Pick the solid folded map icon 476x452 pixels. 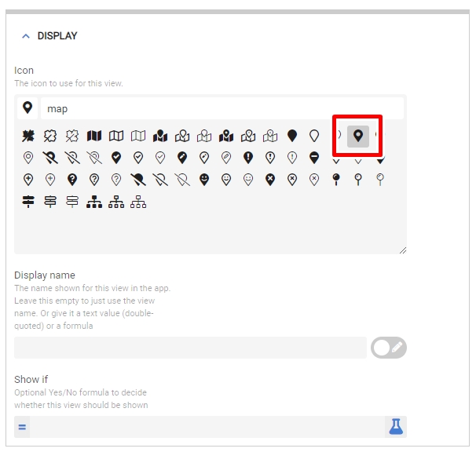[94, 136]
